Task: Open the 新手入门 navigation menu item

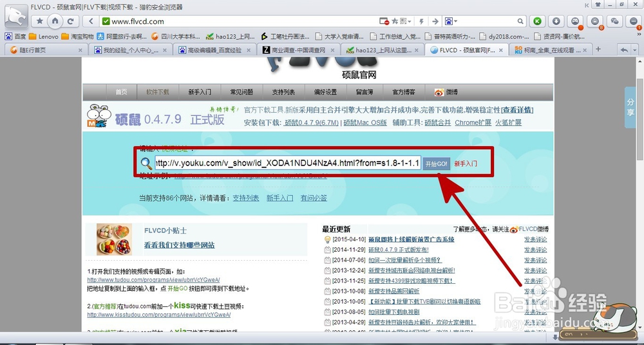Action: [200, 92]
